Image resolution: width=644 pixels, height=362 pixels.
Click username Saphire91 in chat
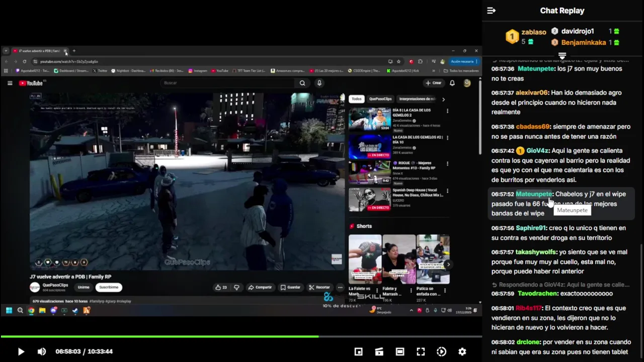tap(531, 228)
